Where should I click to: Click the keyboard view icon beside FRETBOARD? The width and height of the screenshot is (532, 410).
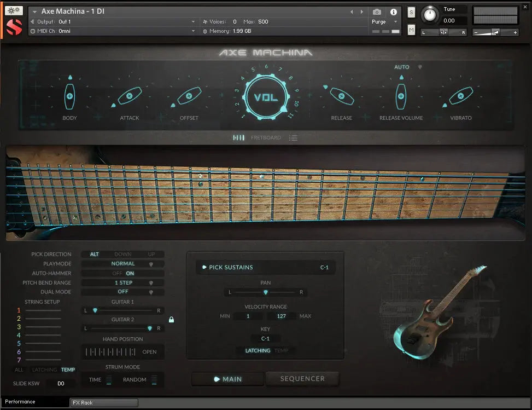click(239, 137)
